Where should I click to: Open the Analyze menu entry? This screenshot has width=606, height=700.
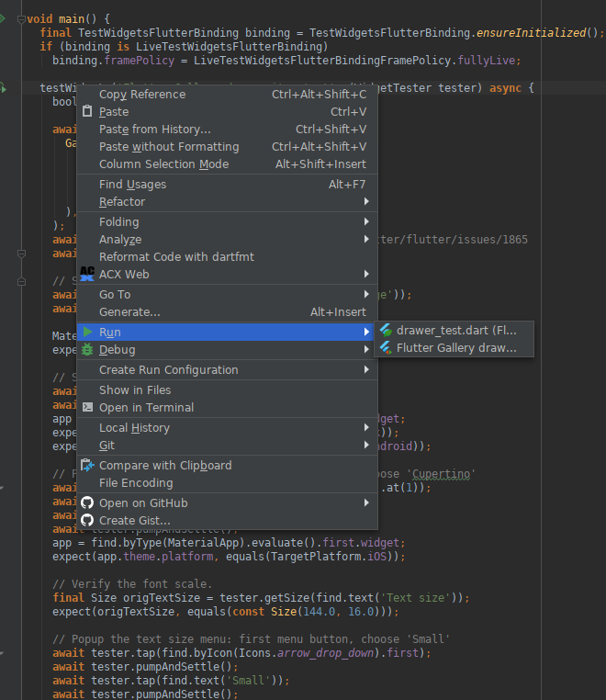pyautogui.click(x=227, y=239)
